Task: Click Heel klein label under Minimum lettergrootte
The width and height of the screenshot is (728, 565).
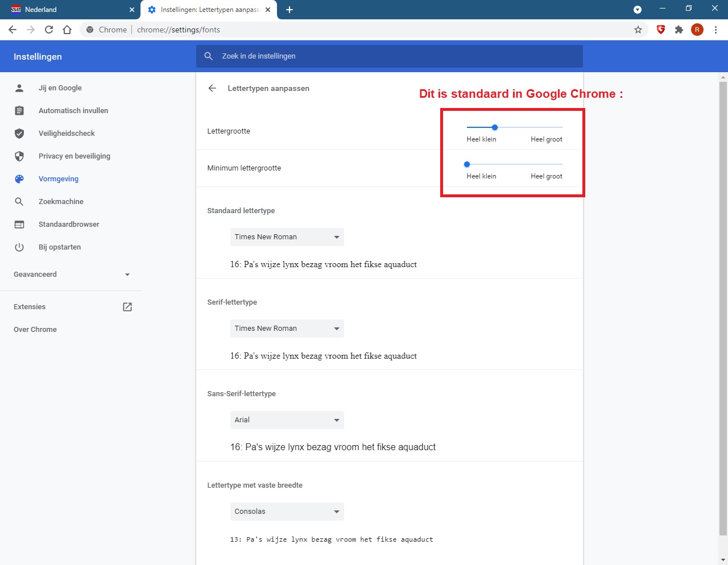Action: coord(481,176)
